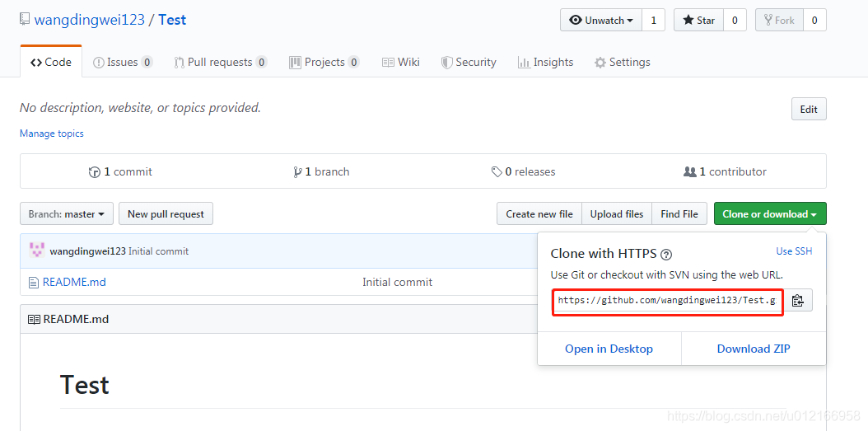
Task: Open the Test repository name link
Action: point(172,20)
